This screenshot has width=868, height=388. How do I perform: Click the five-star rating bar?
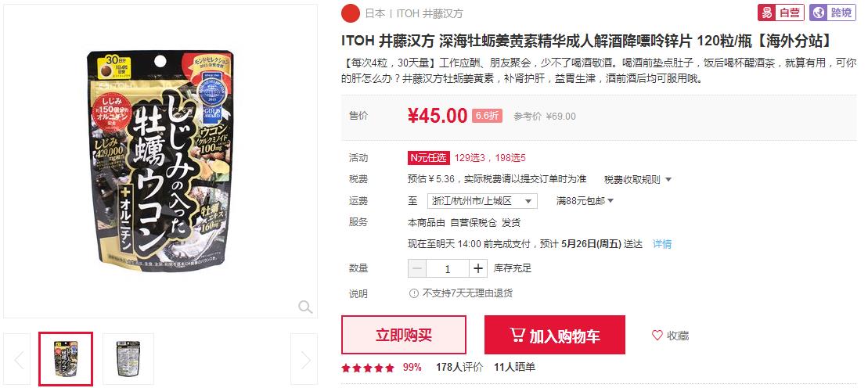368,368
